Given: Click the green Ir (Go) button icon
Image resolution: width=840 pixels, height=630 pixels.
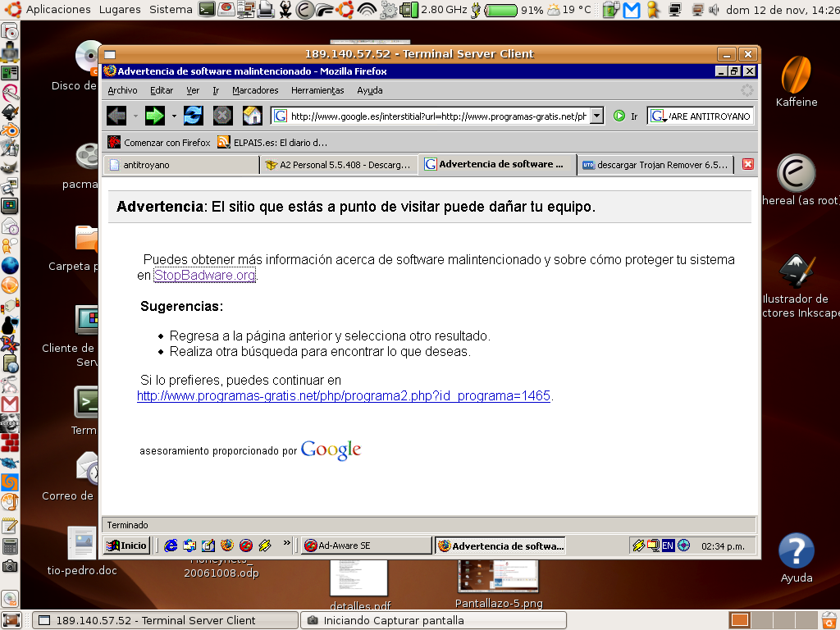Looking at the screenshot, I should (619, 116).
